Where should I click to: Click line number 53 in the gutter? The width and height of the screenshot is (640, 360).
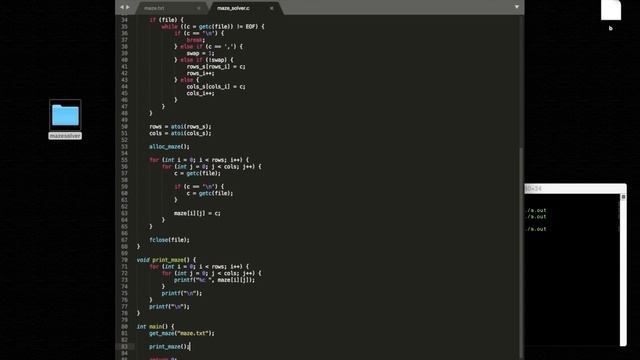pyautogui.click(x=124, y=147)
